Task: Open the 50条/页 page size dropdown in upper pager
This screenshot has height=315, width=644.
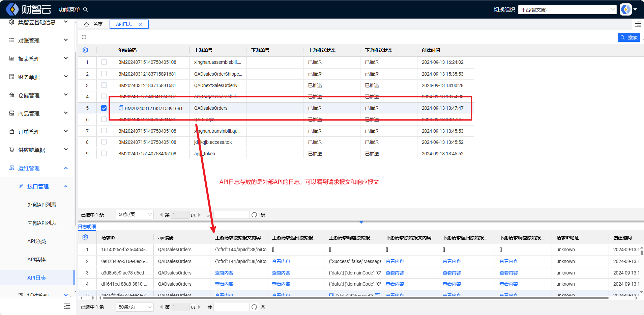Action: [x=135, y=215]
